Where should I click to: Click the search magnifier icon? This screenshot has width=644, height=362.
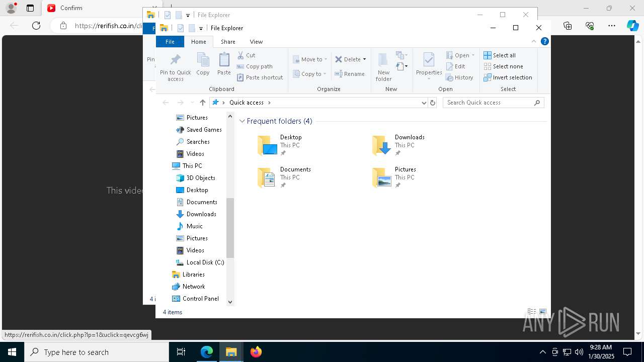[x=537, y=103]
